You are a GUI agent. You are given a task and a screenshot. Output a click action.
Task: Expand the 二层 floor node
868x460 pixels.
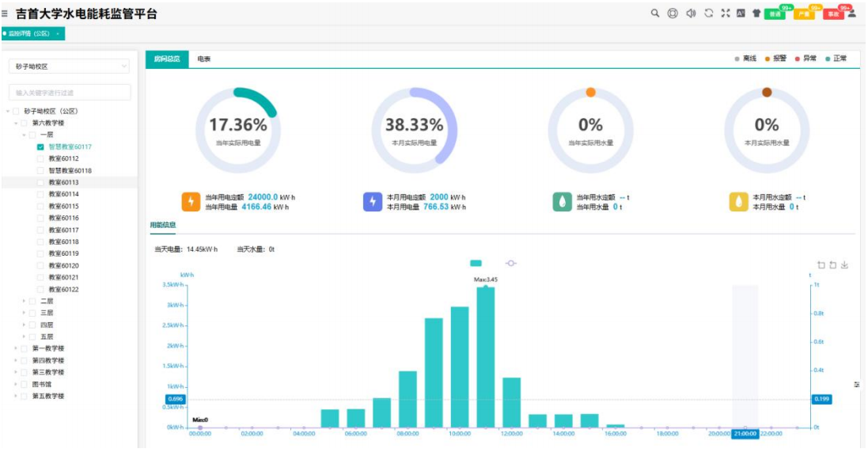point(24,302)
